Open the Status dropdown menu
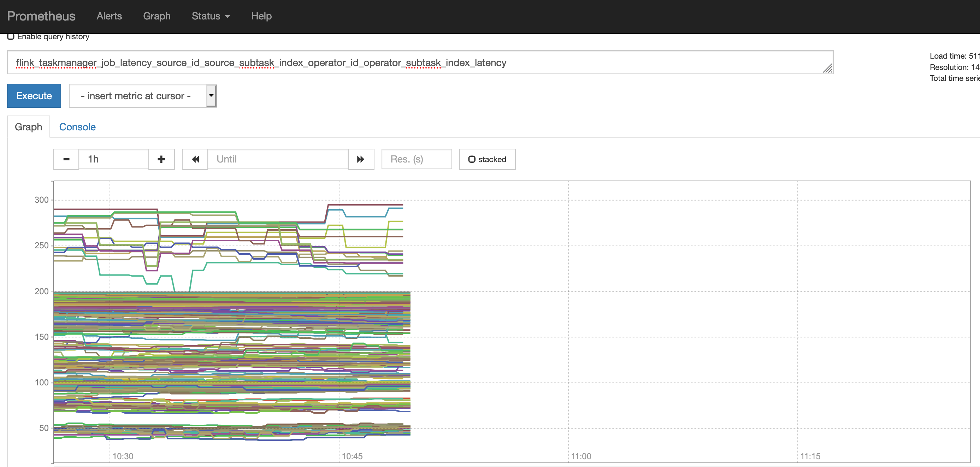Screen dimensions: 980x467 (211, 16)
